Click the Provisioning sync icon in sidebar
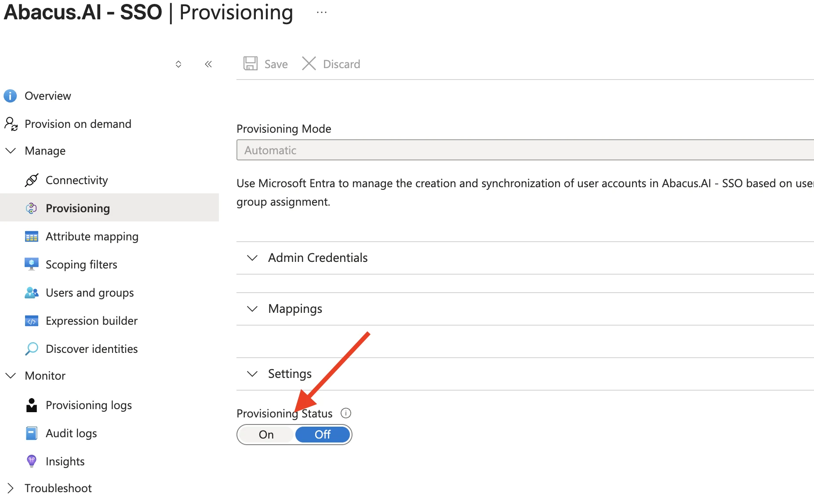Viewport: 814px width, 504px height. (x=31, y=208)
